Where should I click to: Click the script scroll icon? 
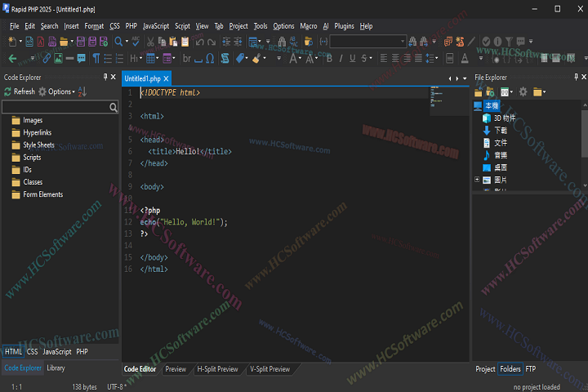pos(225,59)
